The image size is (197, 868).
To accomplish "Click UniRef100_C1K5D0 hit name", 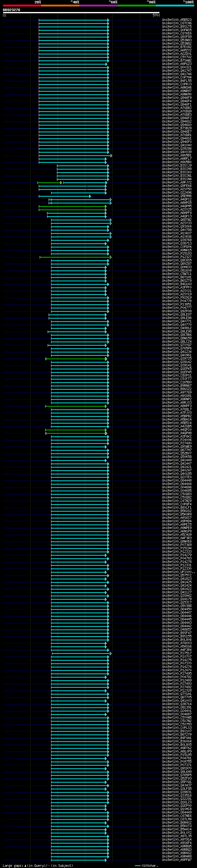I will pos(177,382).
